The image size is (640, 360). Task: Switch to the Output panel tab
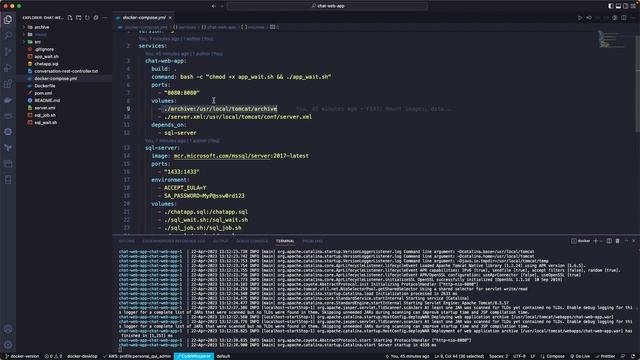(221, 241)
